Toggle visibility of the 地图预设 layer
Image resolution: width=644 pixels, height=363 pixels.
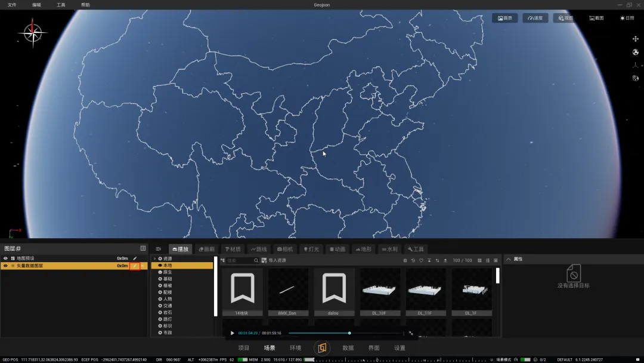click(x=5, y=258)
